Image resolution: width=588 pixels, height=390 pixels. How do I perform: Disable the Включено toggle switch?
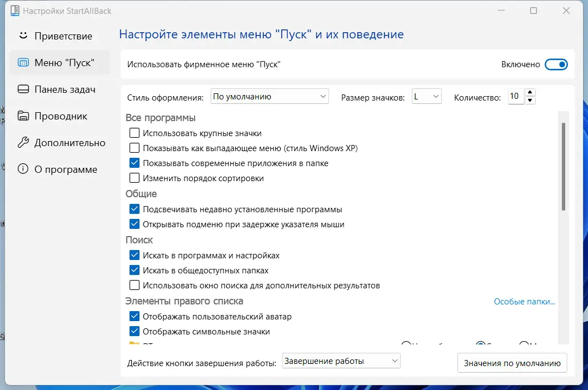click(556, 64)
